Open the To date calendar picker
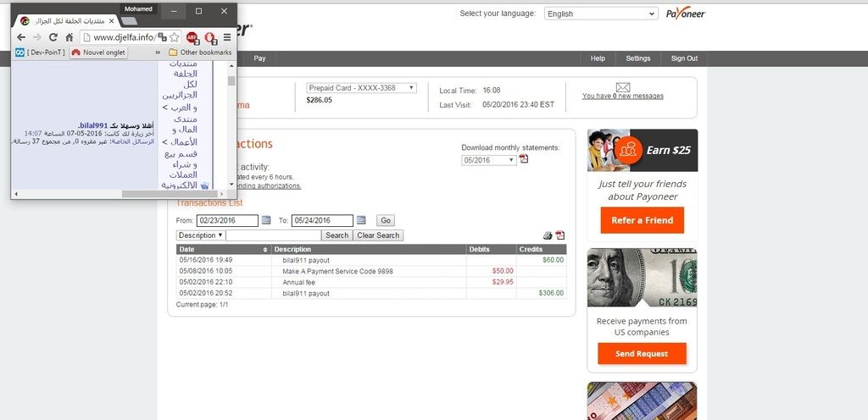 pyautogui.click(x=361, y=220)
